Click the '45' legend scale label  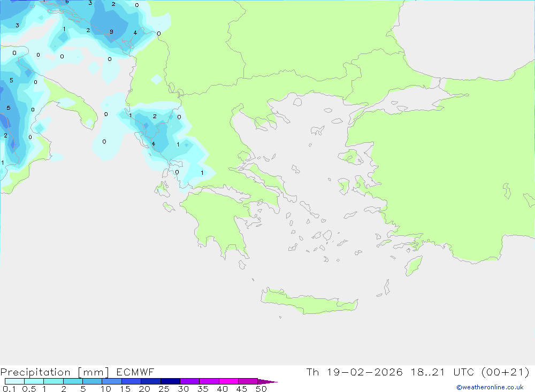click(x=242, y=389)
